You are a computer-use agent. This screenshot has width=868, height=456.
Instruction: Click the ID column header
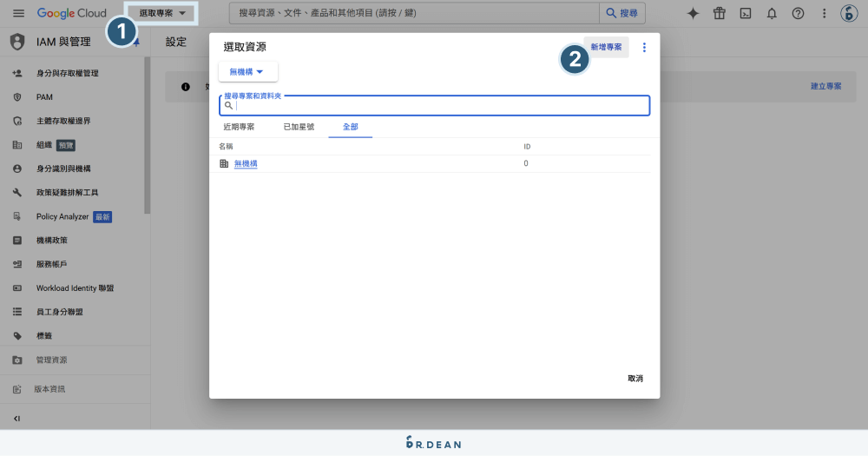(x=527, y=147)
